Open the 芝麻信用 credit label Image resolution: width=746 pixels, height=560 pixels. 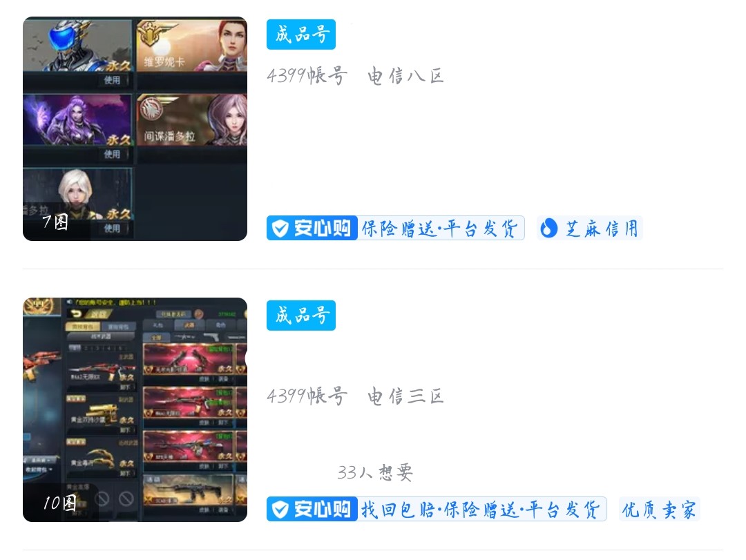tap(589, 228)
